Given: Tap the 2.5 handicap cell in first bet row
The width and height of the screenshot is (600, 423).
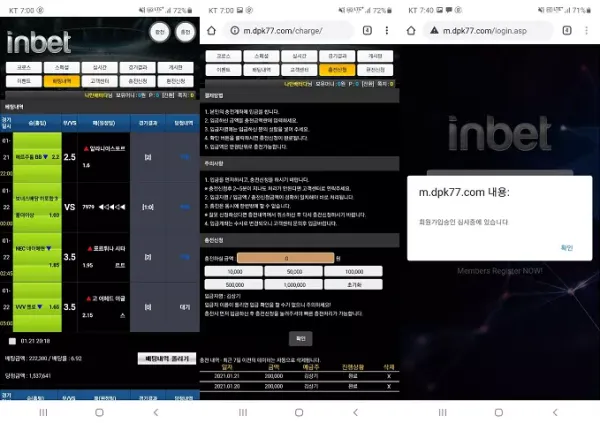Looking at the screenshot, I should (69, 157).
